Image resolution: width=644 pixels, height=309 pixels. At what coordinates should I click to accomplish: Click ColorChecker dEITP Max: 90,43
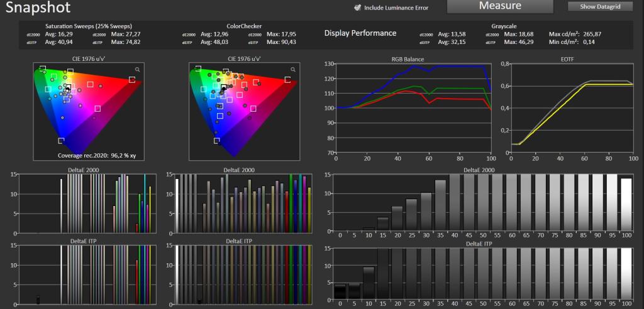[x=281, y=42]
